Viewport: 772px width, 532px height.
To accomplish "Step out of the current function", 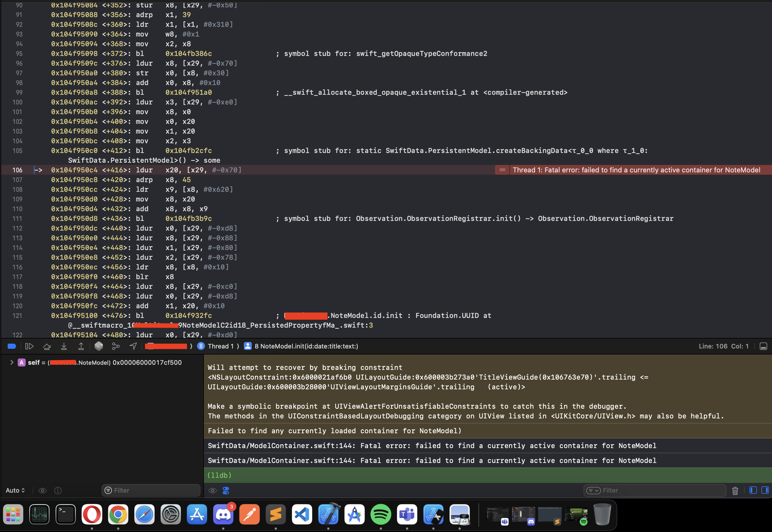I will click(x=81, y=346).
